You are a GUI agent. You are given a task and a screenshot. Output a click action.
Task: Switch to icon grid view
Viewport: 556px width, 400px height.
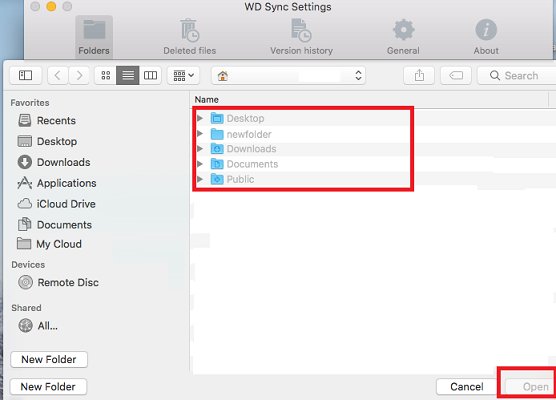pos(106,75)
